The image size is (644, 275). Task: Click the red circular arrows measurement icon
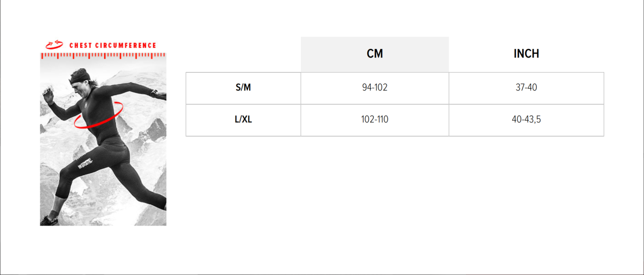[x=54, y=45]
